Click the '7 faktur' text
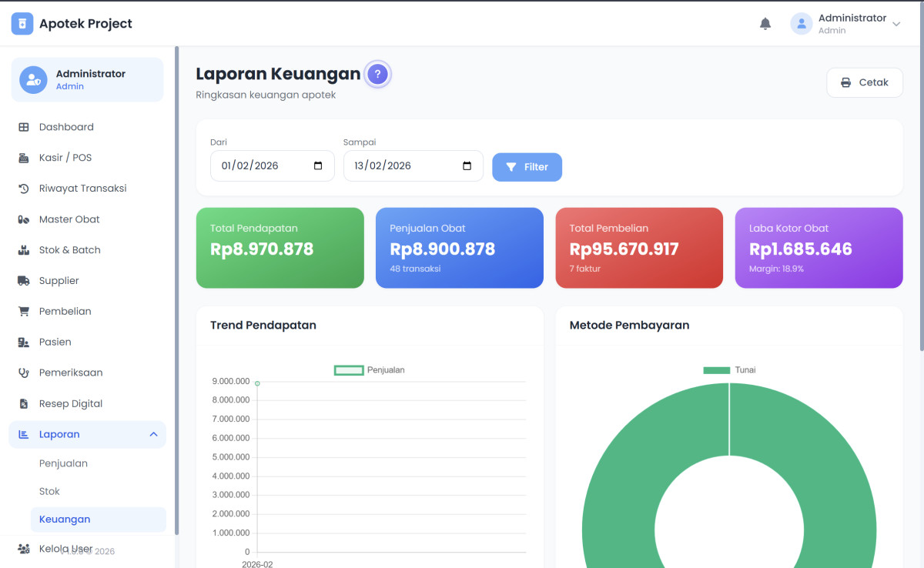This screenshot has width=924, height=568. [x=585, y=269]
